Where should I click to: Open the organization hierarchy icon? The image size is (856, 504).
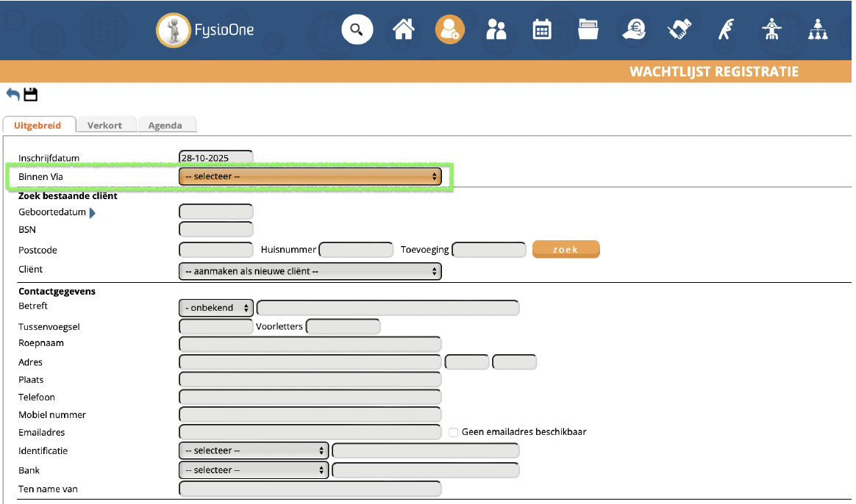[818, 30]
